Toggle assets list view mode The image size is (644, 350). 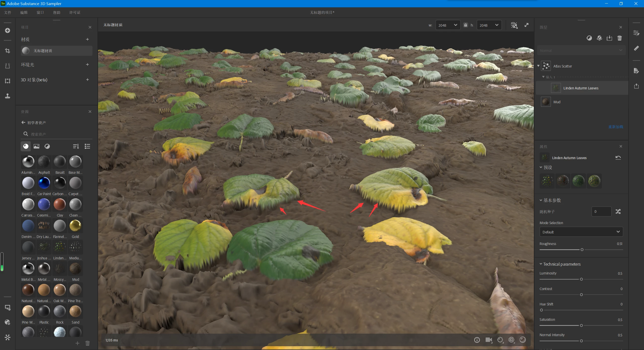click(87, 146)
